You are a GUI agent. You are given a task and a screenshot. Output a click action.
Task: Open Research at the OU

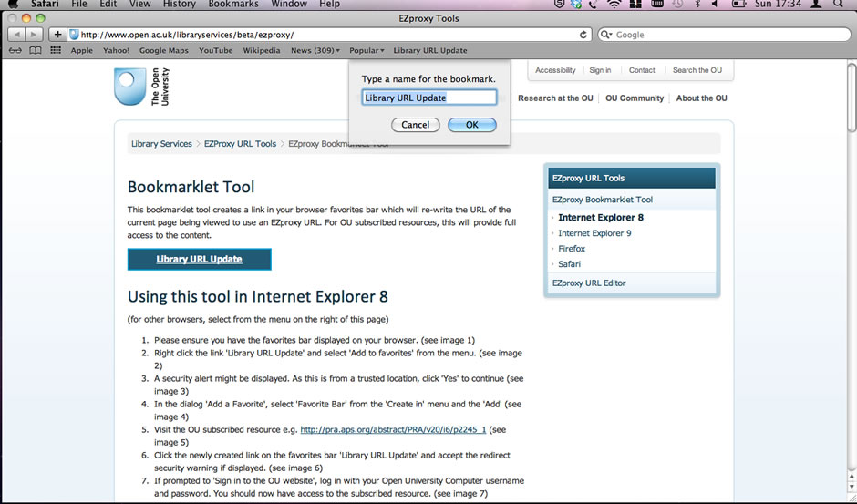pos(555,98)
